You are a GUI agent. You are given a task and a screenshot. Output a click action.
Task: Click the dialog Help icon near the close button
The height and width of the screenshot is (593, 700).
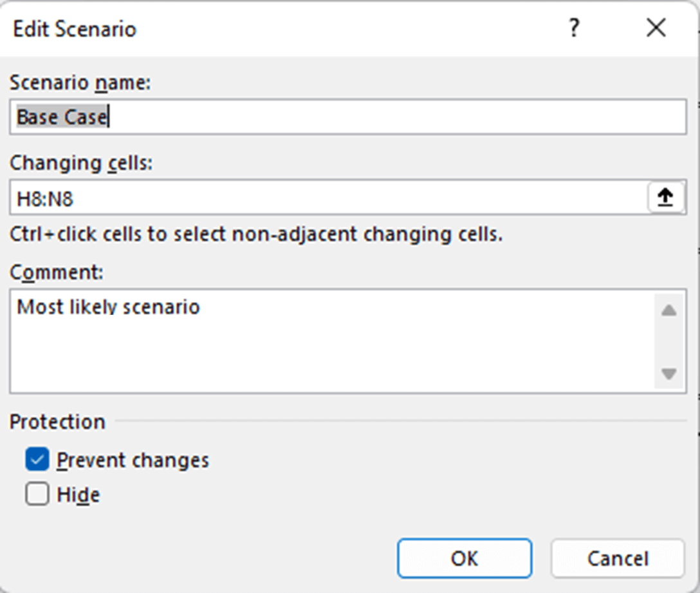pos(575,29)
